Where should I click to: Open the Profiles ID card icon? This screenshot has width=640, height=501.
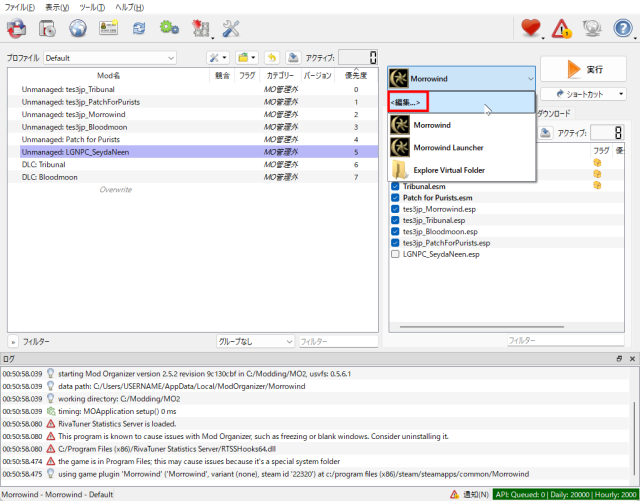pyautogui.click(x=108, y=28)
